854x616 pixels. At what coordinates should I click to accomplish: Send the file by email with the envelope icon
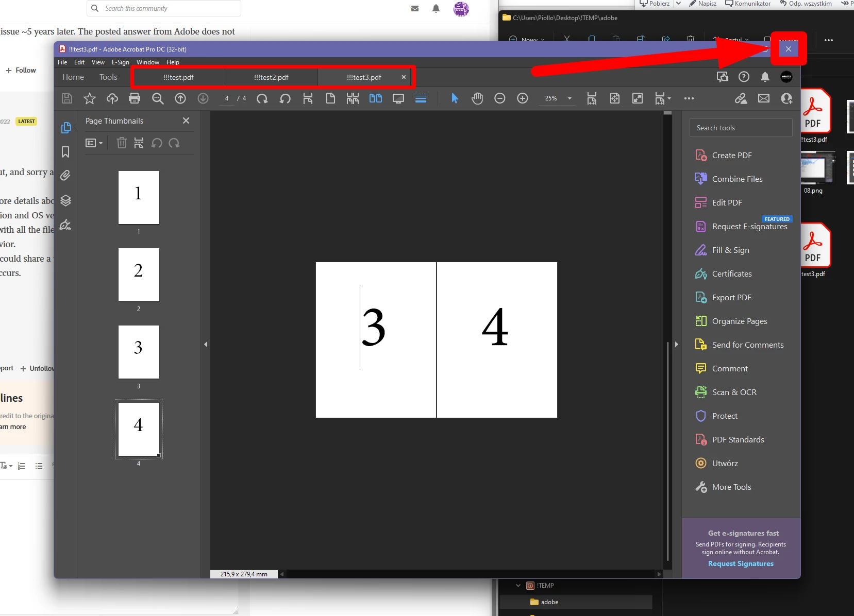764,98
